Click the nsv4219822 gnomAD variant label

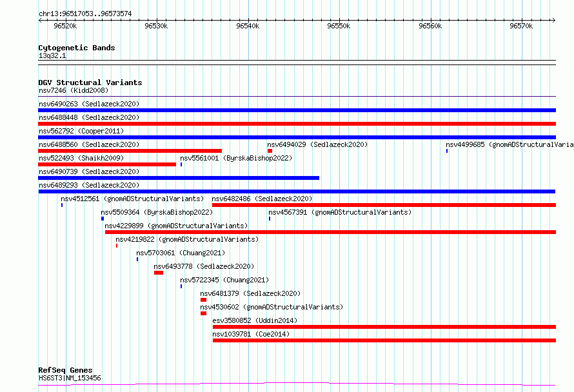click(187, 239)
